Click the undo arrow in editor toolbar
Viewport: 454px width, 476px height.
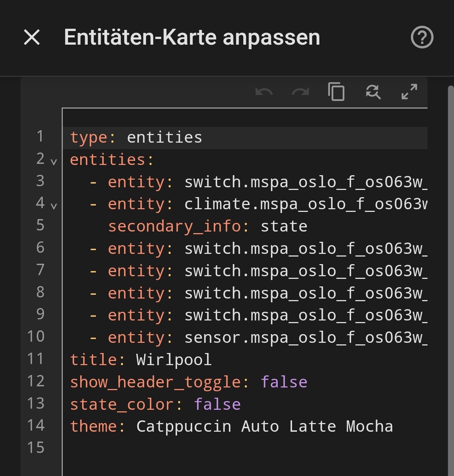click(264, 92)
